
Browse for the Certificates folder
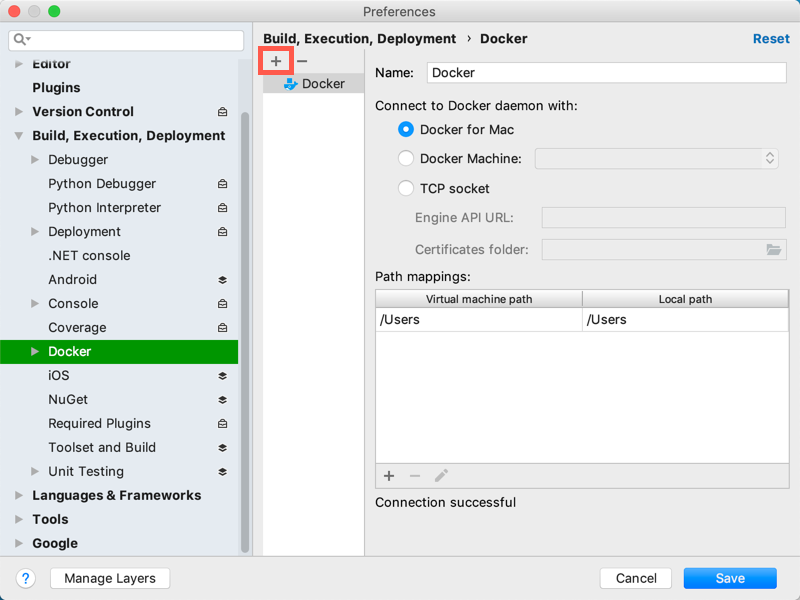coord(773,249)
